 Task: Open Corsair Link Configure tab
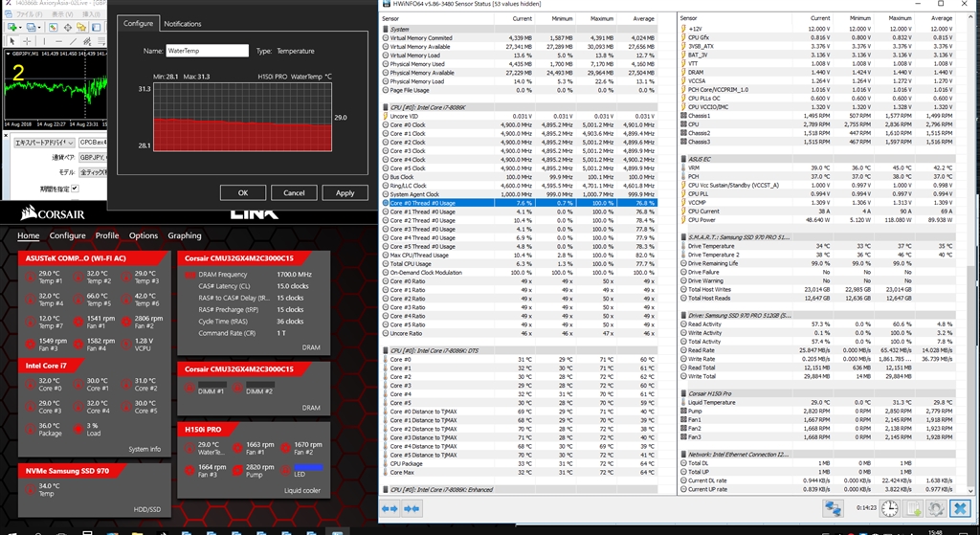click(68, 235)
